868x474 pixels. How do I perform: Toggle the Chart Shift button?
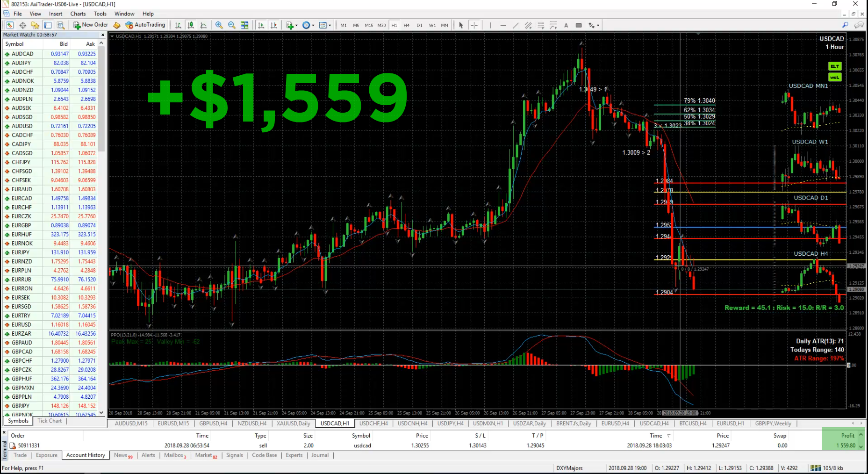(273, 25)
